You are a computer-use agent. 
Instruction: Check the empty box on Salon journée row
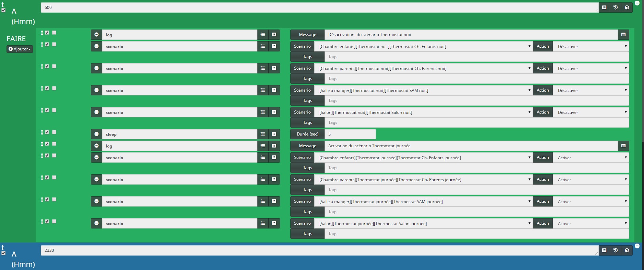click(54, 221)
